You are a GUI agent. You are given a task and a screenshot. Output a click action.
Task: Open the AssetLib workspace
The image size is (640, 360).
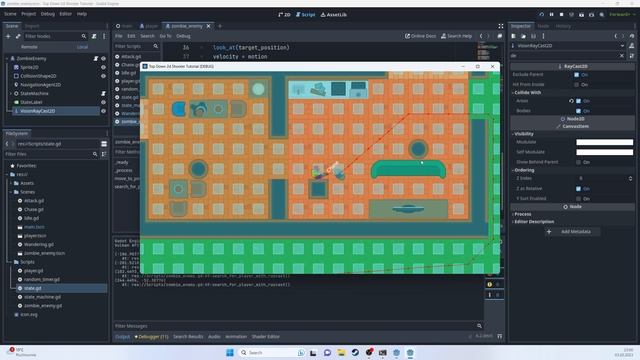point(333,15)
